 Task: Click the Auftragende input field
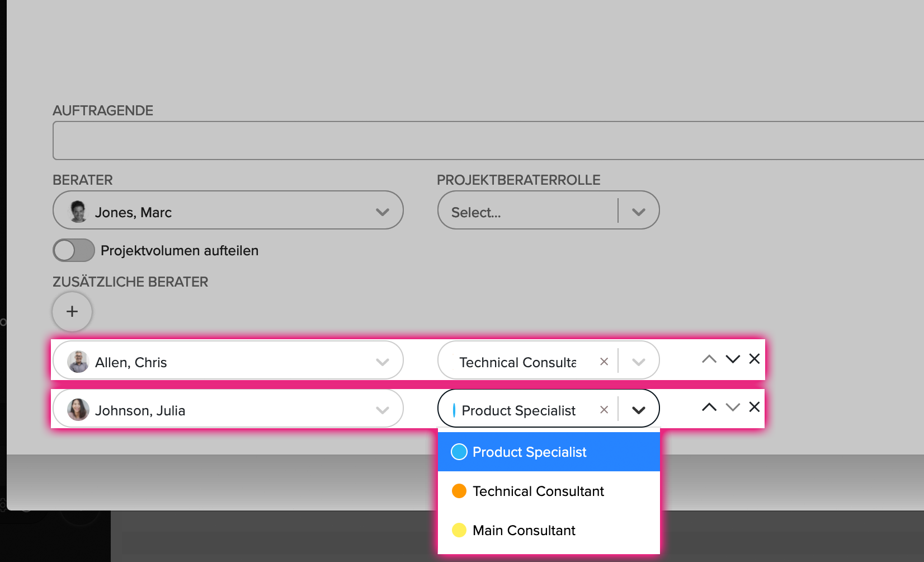488,140
